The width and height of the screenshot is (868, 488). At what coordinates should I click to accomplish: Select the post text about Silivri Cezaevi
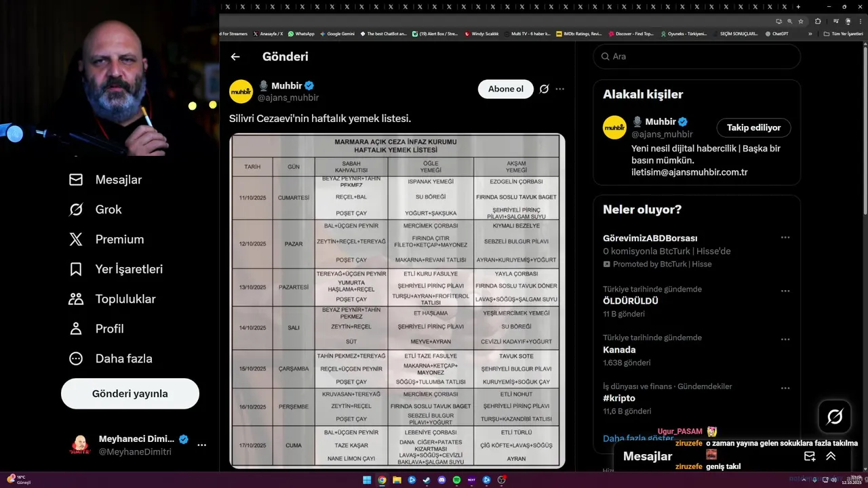pos(320,118)
